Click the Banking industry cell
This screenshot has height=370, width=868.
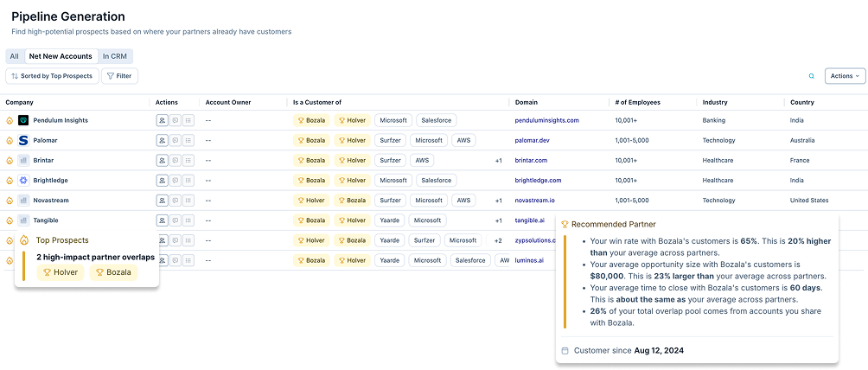(713, 120)
